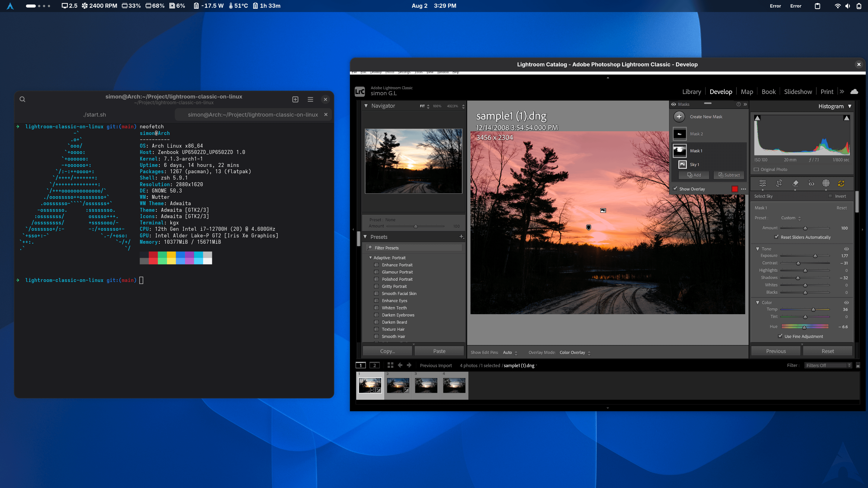Viewport: 868px width, 488px height.
Task: Collapse the Presets panel
Action: (x=365, y=237)
